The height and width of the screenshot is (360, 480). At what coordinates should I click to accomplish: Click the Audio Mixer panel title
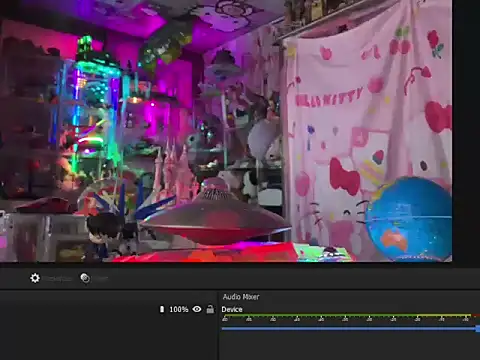(x=241, y=297)
